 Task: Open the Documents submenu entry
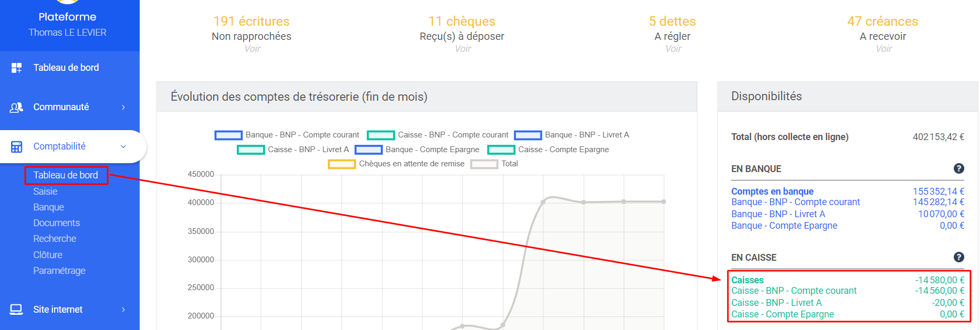(x=57, y=223)
